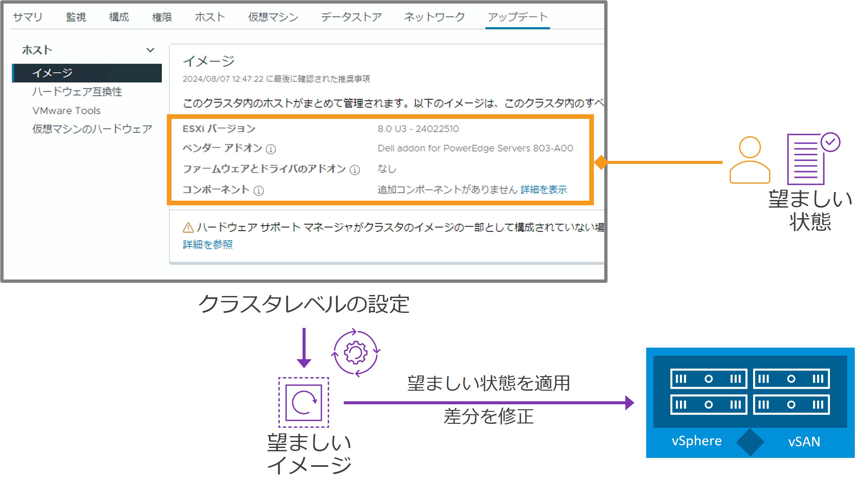Click the 詳細を表示 link
The image size is (868, 494).
(543, 190)
